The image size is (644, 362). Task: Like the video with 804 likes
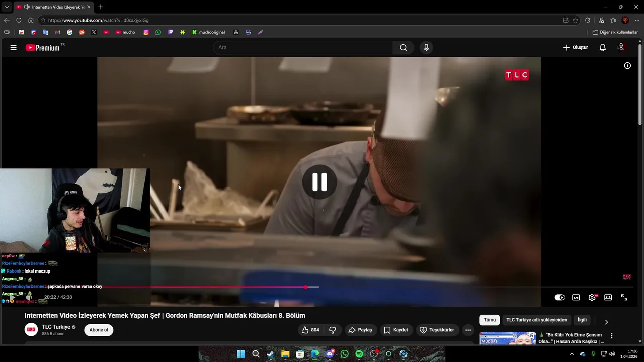310,330
